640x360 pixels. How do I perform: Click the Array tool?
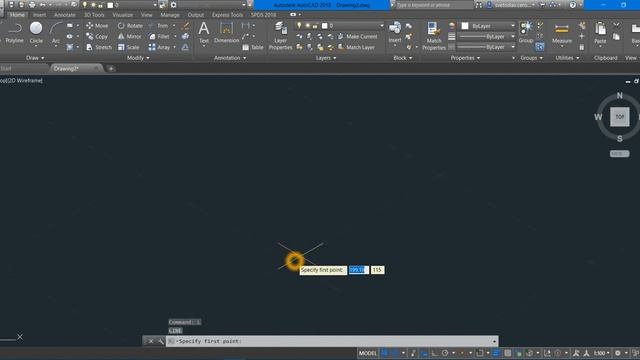[160, 47]
